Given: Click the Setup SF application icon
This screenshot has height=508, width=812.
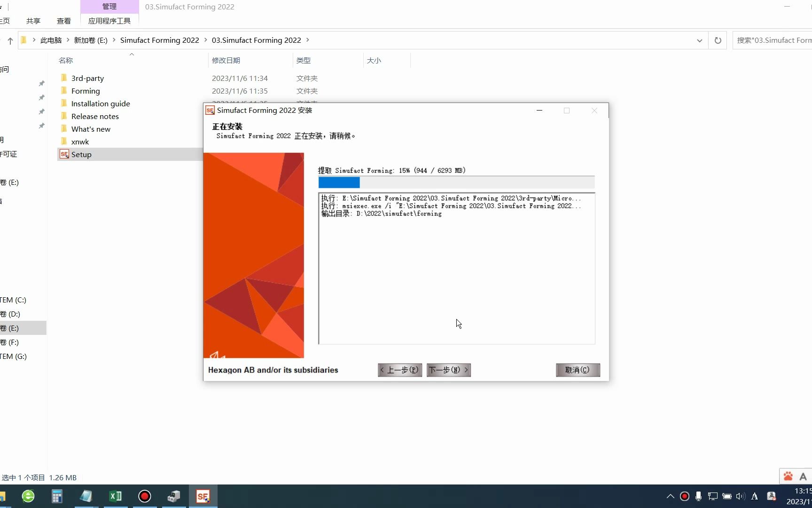Looking at the screenshot, I should (x=64, y=154).
